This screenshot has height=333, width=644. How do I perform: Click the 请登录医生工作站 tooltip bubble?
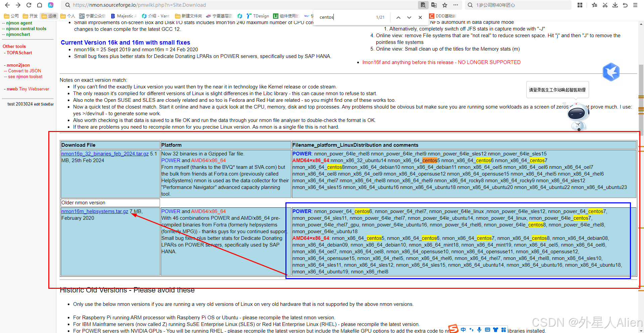pos(557,90)
